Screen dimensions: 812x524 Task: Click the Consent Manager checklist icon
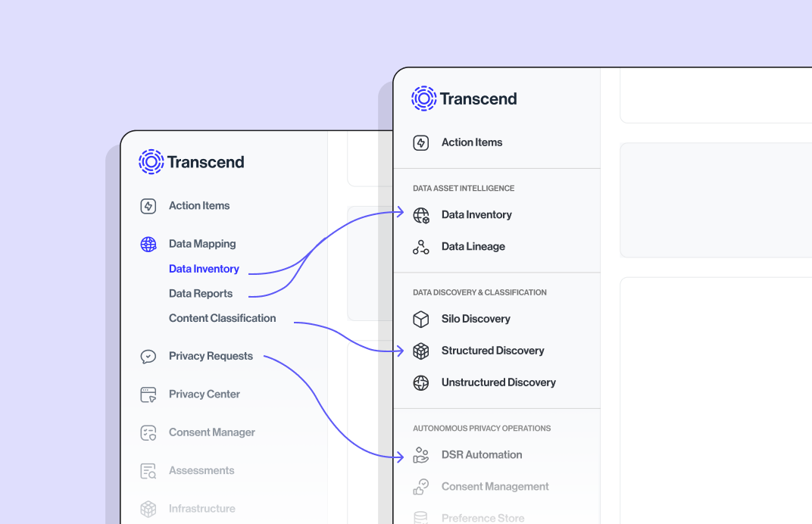click(x=148, y=432)
